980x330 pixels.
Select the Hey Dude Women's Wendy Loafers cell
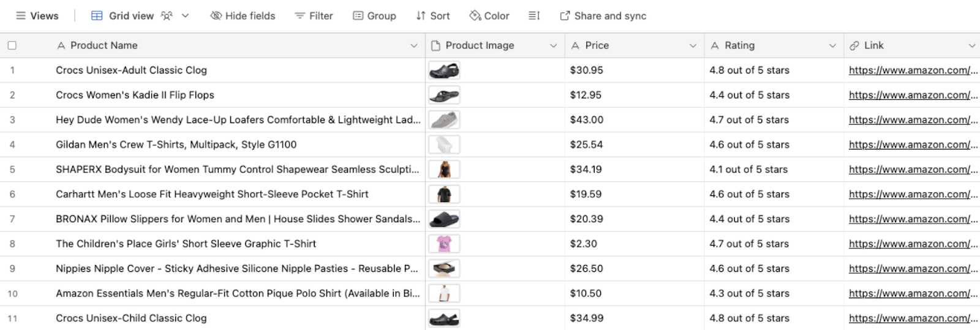point(237,120)
